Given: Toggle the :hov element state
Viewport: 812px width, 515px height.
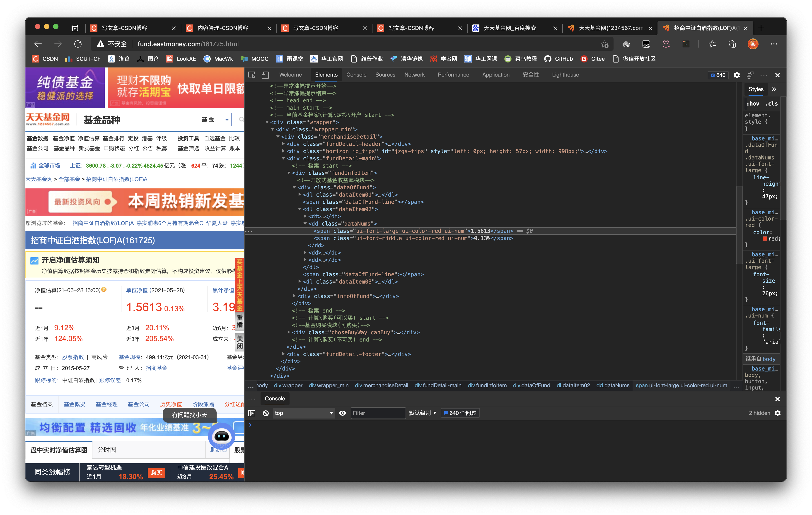Looking at the screenshot, I should click(753, 104).
